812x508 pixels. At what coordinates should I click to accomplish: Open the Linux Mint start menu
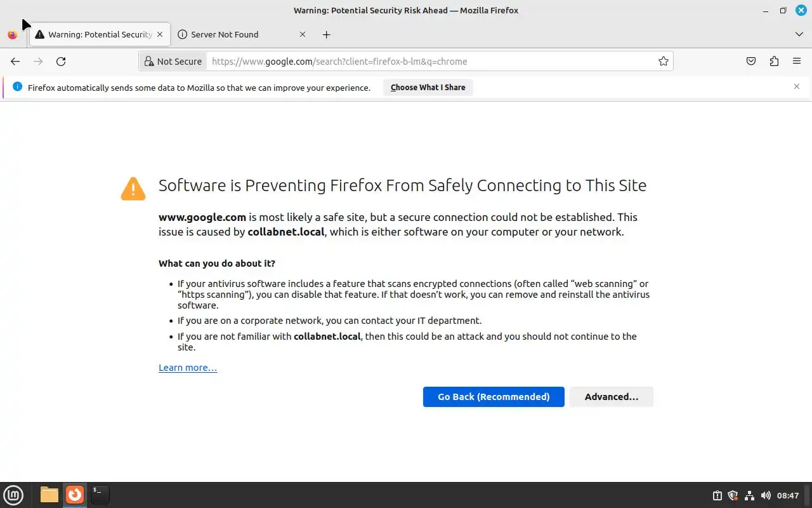click(x=13, y=495)
